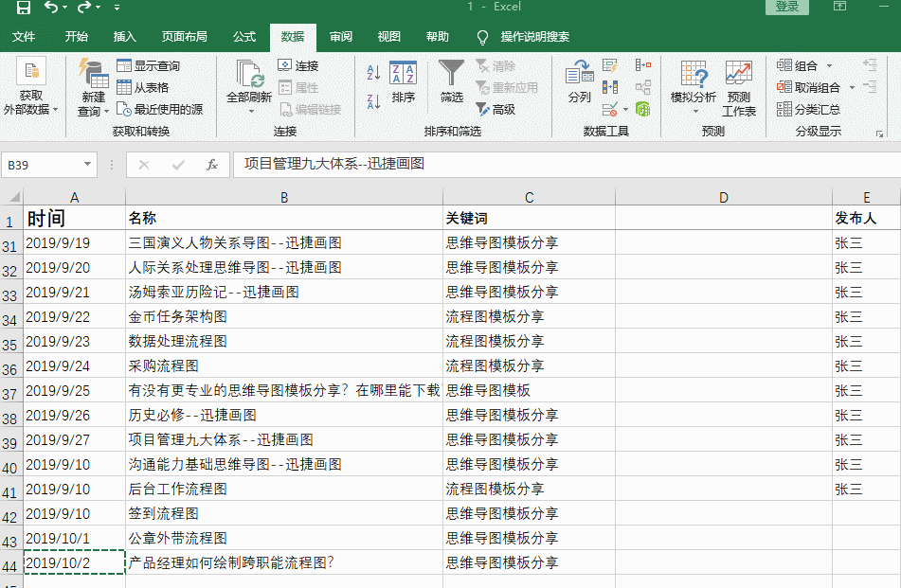This screenshot has height=588, width=901.
Task: Sort ascending A to Z
Action: pyautogui.click(x=373, y=72)
